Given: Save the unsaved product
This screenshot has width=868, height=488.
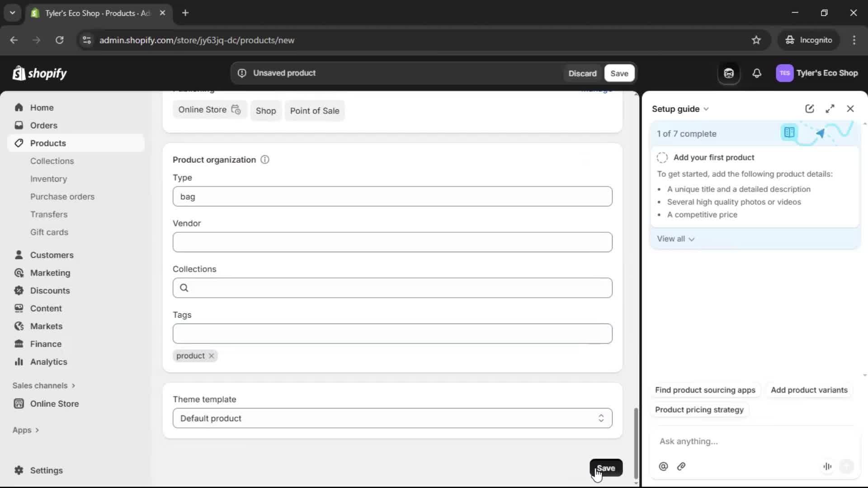Looking at the screenshot, I should click(619, 73).
